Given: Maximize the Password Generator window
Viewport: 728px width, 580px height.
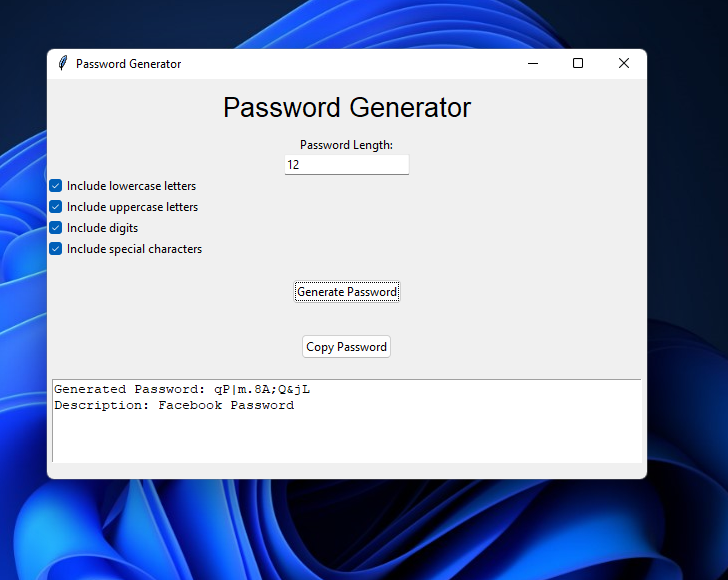Looking at the screenshot, I should [x=578, y=63].
